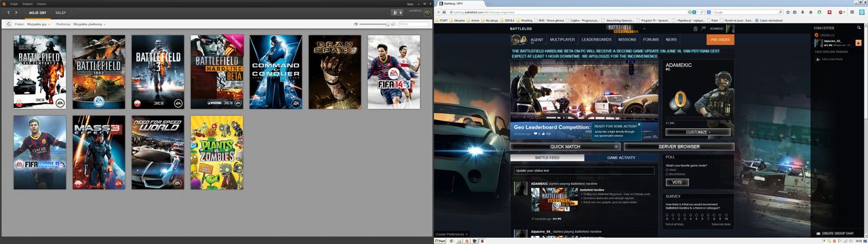
Task: Select the FIFA 14 game cover
Action: click(394, 72)
